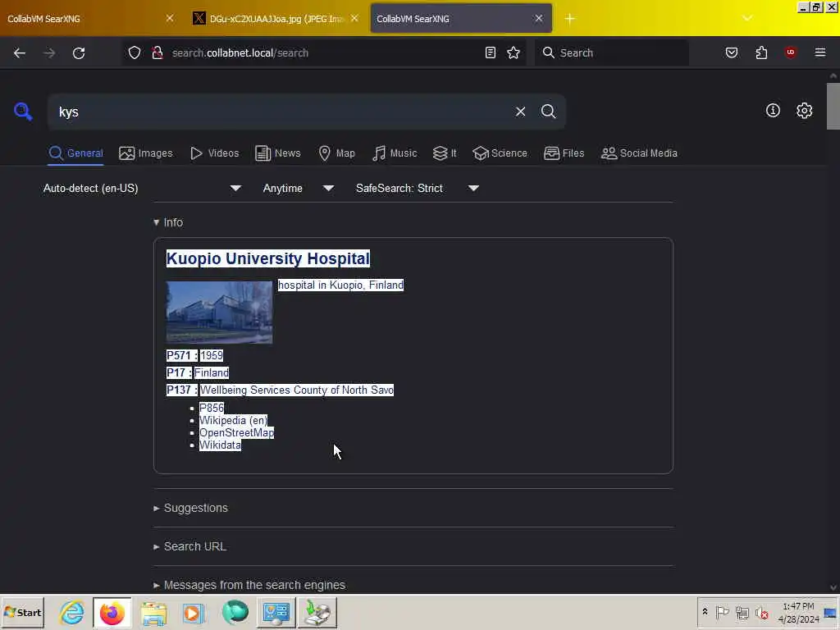
Task: Submit search with magnifier button
Action: click(548, 112)
